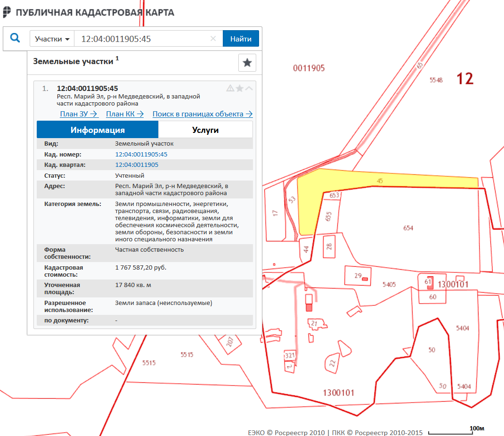Click the magnifying glass search icon
This screenshot has width=504, height=436.
15,38
